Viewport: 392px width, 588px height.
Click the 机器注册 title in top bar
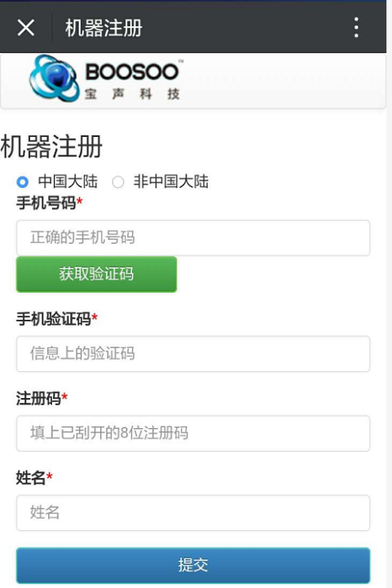click(104, 28)
